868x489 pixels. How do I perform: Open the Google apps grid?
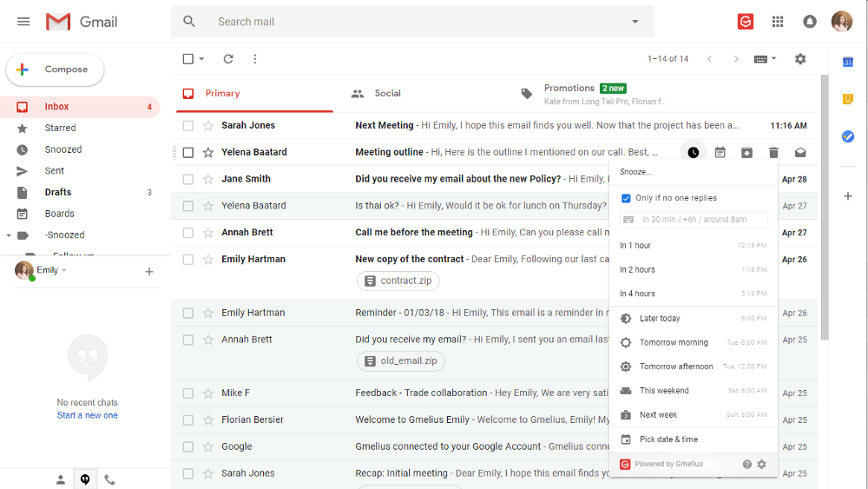tap(778, 22)
